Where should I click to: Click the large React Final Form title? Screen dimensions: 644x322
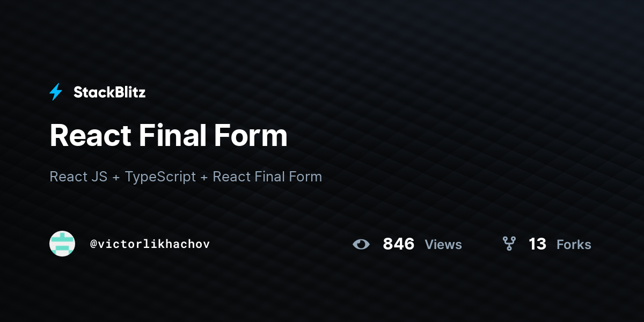click(169, 135)
